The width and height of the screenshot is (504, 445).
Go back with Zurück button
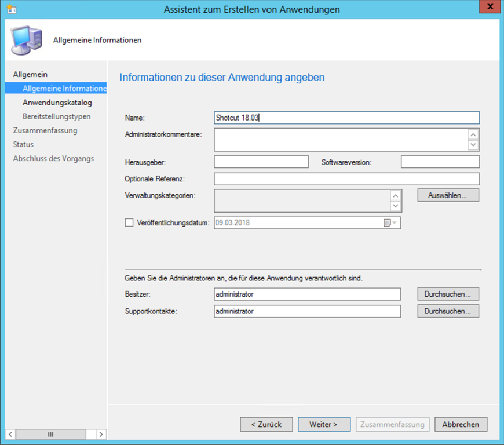[x=266, y=425]
